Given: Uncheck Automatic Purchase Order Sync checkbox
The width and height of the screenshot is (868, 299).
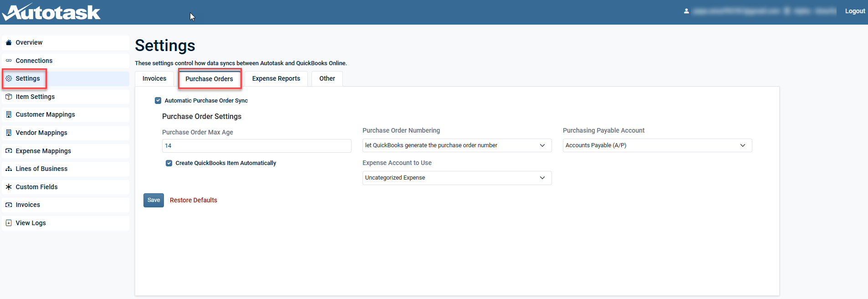Looking at the screenshot, I should 158,100.
